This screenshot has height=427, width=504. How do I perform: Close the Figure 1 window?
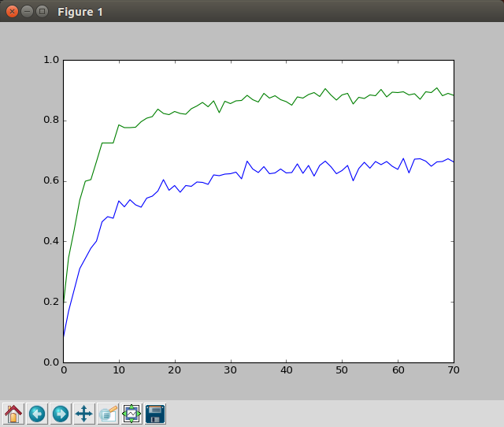click(x=13, y=12)
